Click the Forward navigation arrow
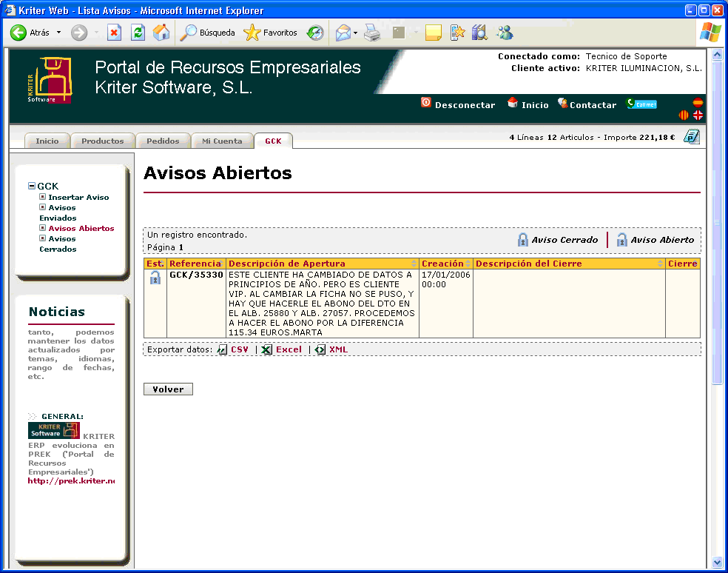The image size is (728, 573). [79, 33]
